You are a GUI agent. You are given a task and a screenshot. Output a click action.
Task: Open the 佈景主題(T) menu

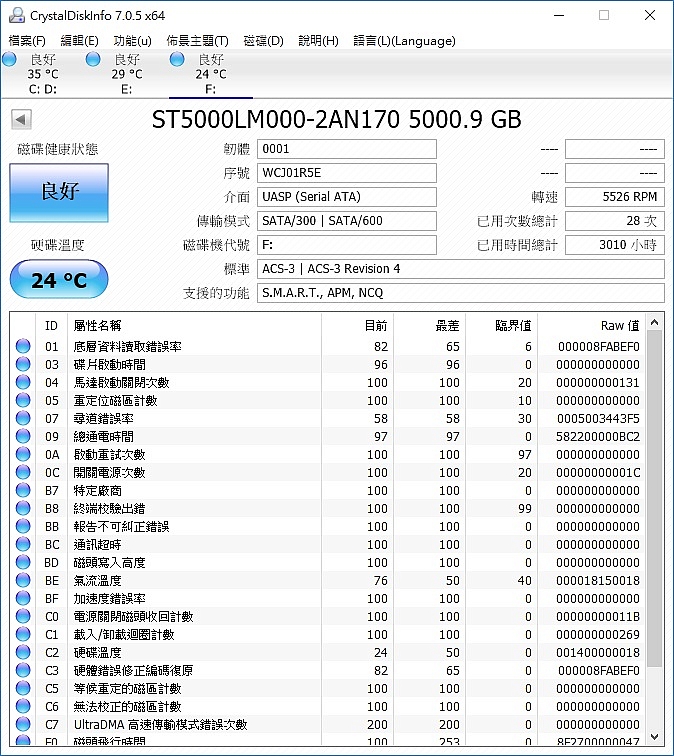point(197,41)
